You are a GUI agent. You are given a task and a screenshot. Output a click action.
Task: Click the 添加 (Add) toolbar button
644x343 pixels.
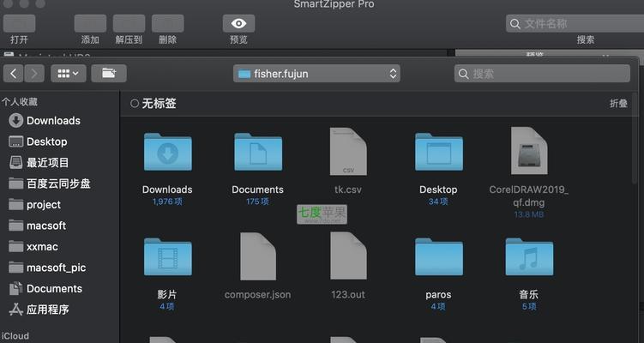click(90, 23)
